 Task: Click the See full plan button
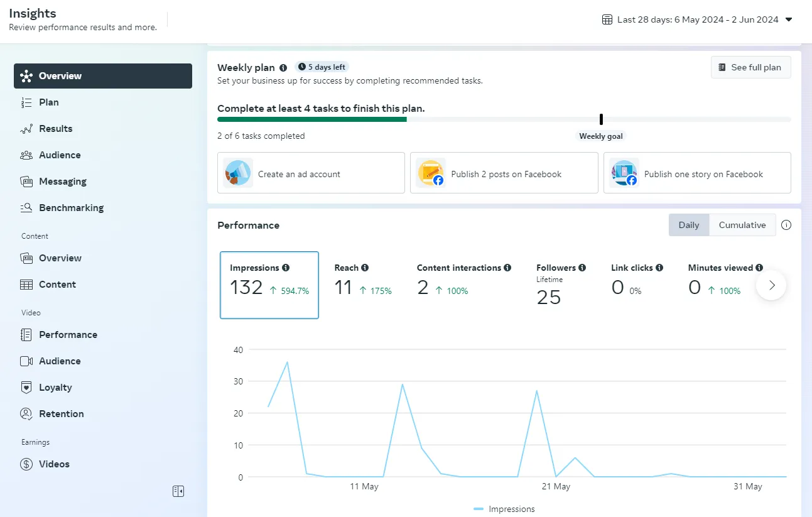[750, 67]
